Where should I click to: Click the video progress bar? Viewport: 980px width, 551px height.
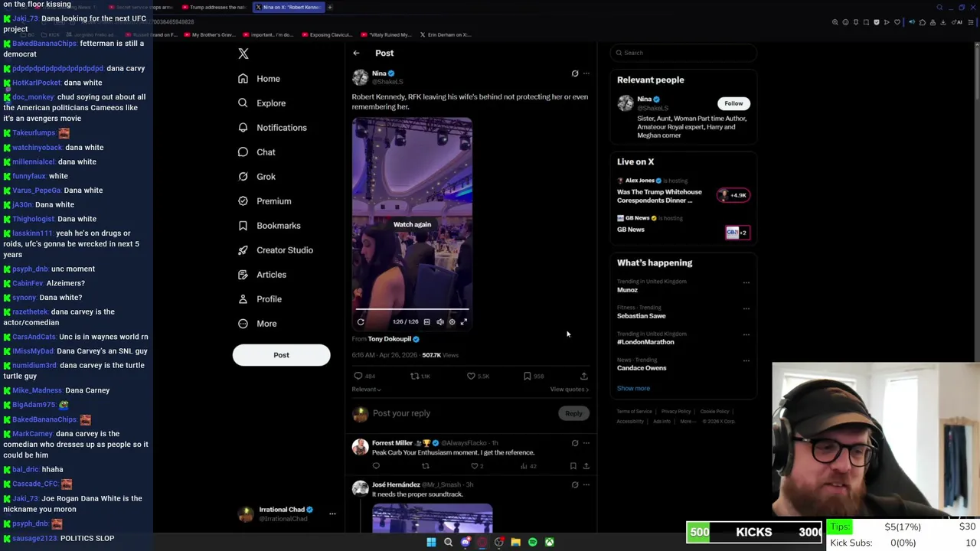pos(412,310)
